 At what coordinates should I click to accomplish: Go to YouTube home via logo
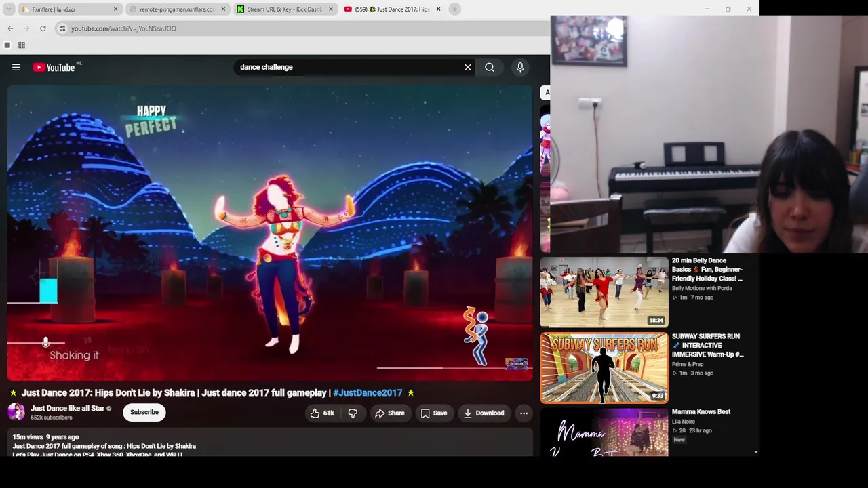tap(54, 67)
